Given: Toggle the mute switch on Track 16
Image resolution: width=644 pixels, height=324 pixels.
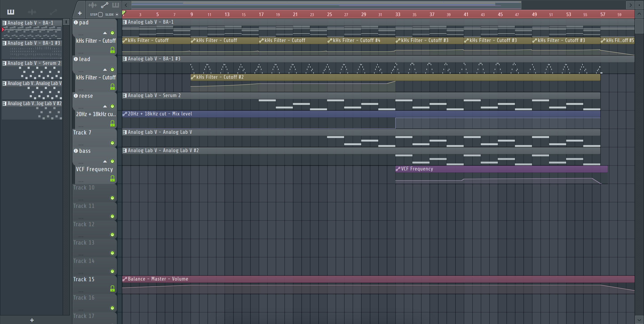Looking at the screenshot, I should [112, 308].
